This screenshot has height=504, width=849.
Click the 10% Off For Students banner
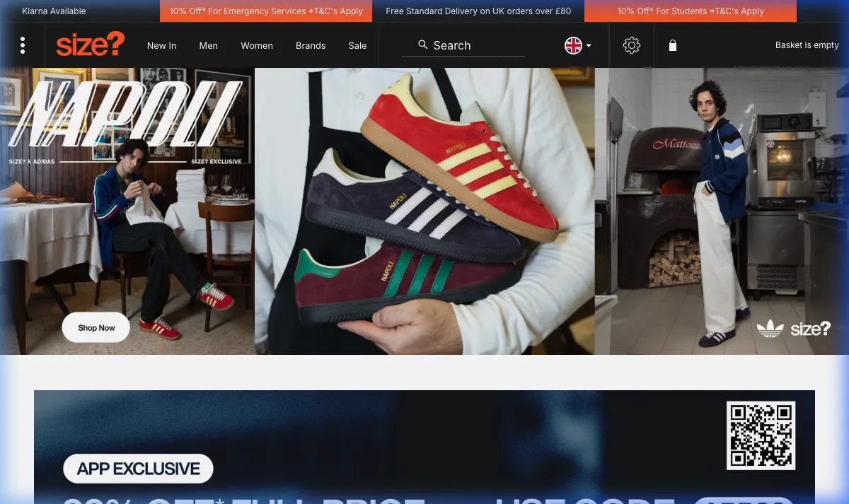690,11
